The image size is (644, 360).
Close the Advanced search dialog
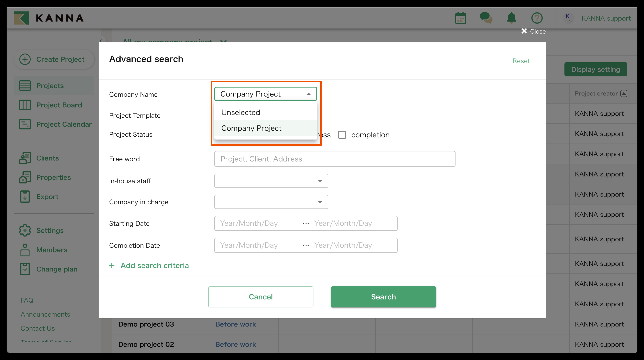[533, 31]
